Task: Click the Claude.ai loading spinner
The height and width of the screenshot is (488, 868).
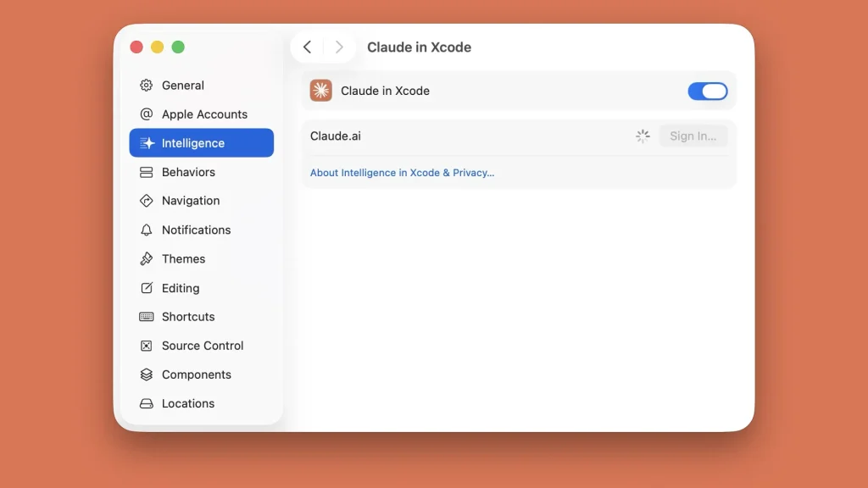Action: 642,135
